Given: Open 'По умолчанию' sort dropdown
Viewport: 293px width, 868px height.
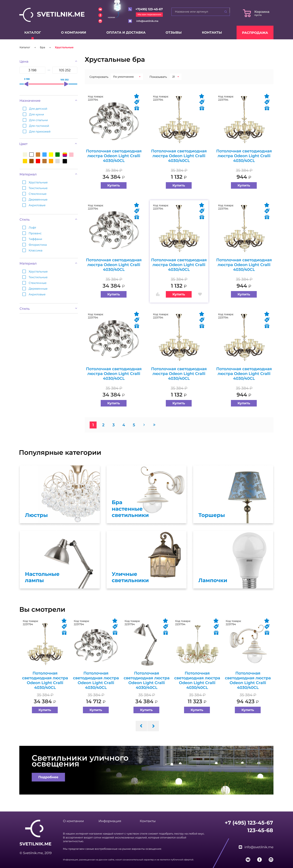Looking at the screenshot, I should [127, 77].
